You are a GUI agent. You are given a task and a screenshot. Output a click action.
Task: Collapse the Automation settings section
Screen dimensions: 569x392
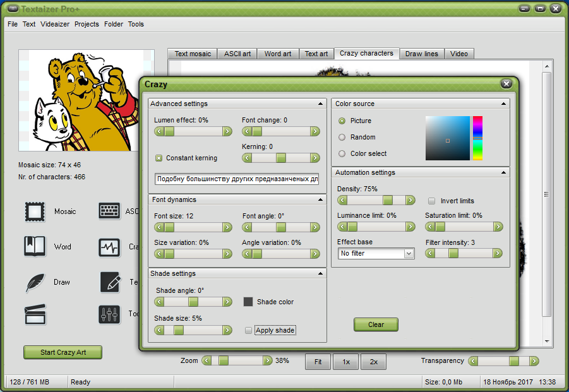(503, 172)
